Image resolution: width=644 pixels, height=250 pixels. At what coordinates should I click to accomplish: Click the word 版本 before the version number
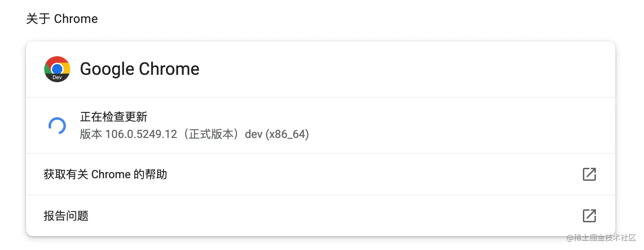91,135
